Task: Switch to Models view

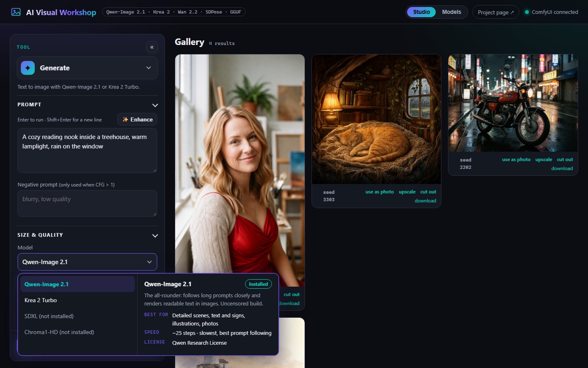Action: pos(451,12)
